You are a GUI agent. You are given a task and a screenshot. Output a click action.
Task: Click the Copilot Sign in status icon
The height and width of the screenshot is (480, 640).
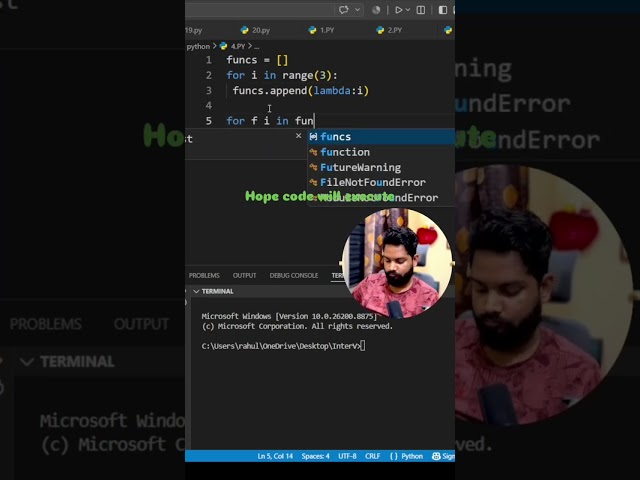coord(443,456)
